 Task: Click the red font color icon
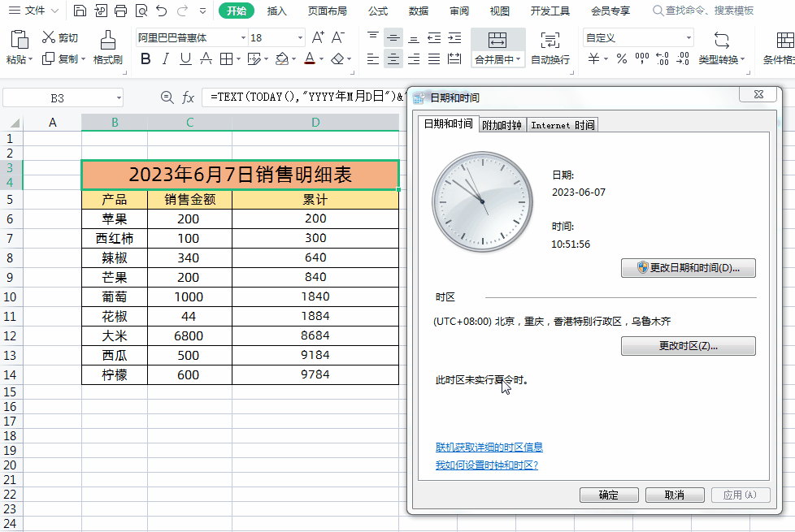point(310,58)
